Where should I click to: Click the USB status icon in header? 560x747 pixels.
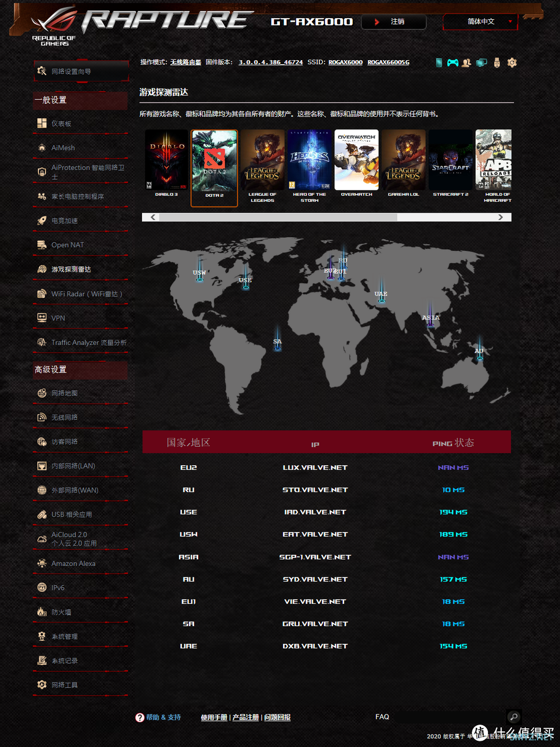point(497,63)
